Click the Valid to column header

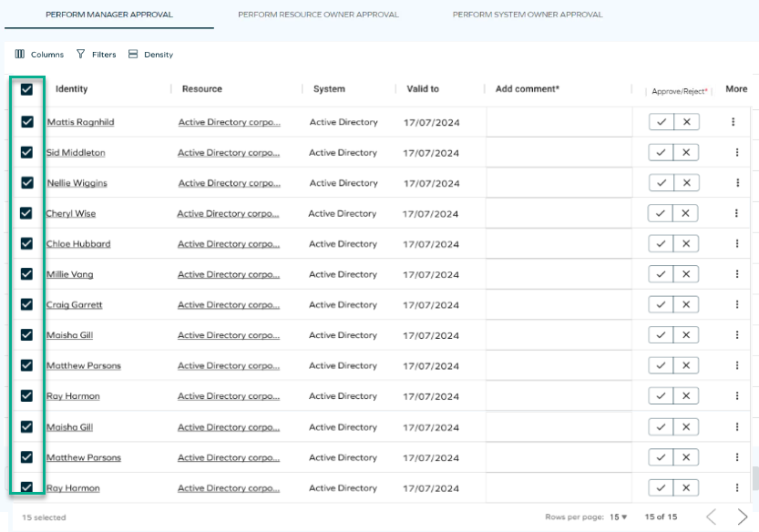[x=423, y=89]
